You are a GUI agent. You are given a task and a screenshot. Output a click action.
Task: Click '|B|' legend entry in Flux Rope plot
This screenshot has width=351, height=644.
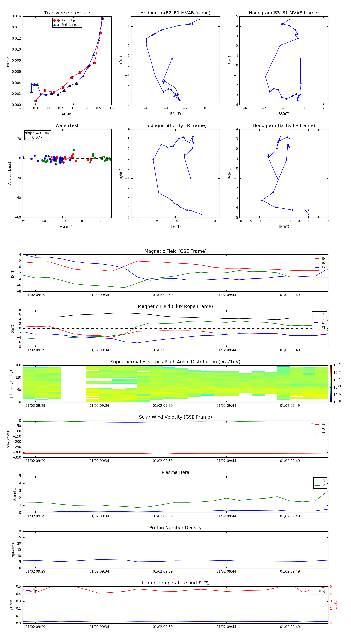click(x=320, y=327)
